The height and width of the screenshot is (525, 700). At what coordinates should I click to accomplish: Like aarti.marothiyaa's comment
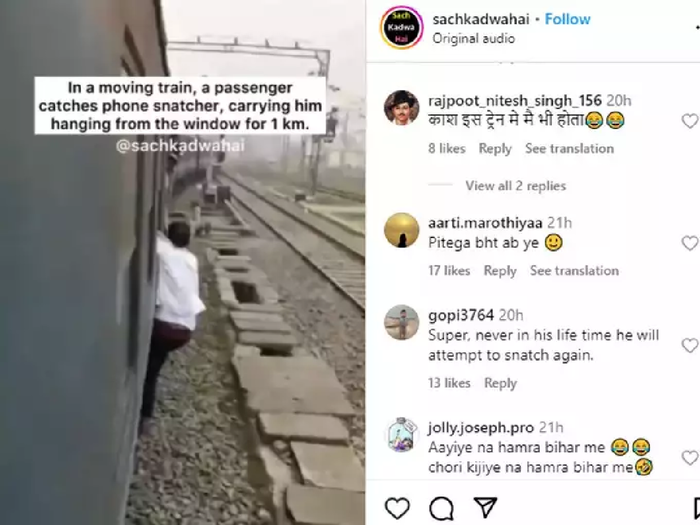[690, 243]
